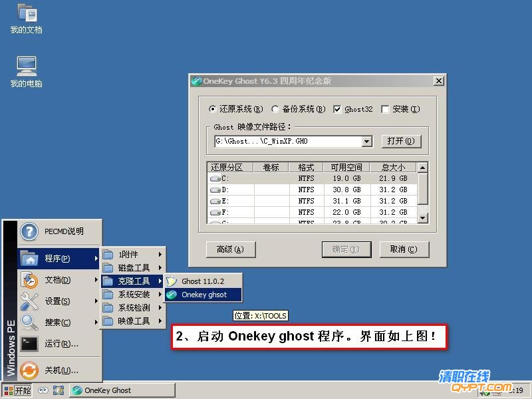Open the 设置(S) submenu arrow
Viewport: 532px width, 399px height.
(96, 301)
